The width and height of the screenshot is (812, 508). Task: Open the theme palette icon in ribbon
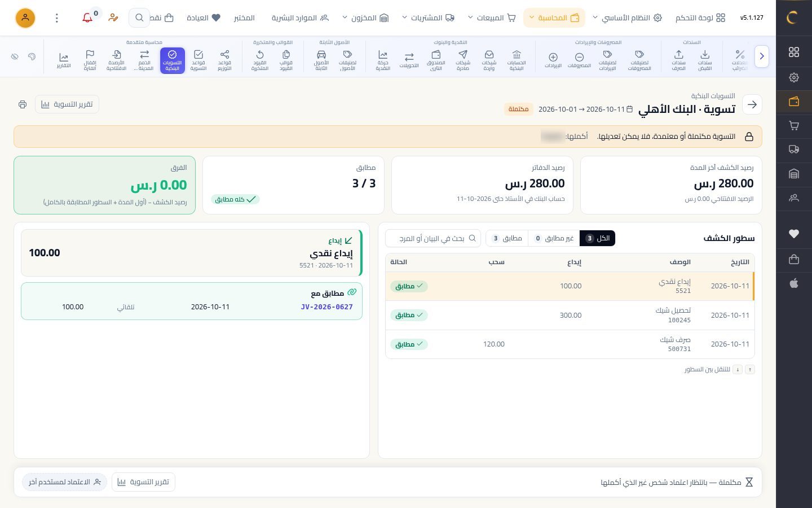pyautogui.click(x=32, y=56)
